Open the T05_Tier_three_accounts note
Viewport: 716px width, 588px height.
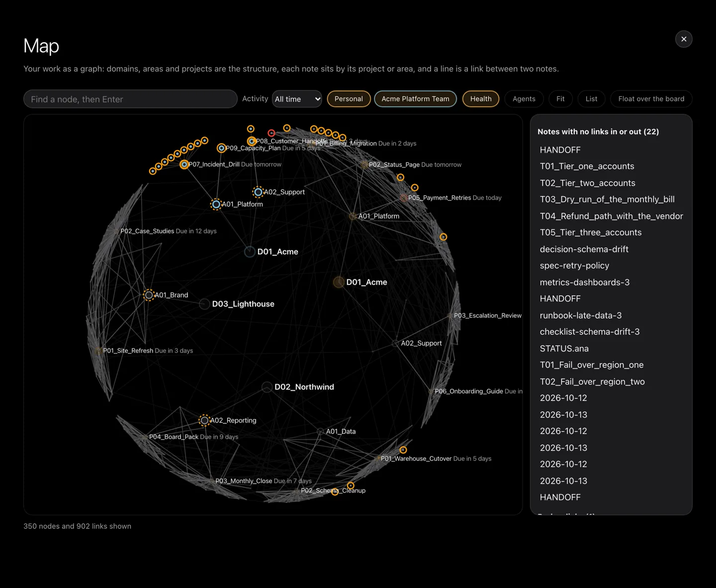point(591,233)
